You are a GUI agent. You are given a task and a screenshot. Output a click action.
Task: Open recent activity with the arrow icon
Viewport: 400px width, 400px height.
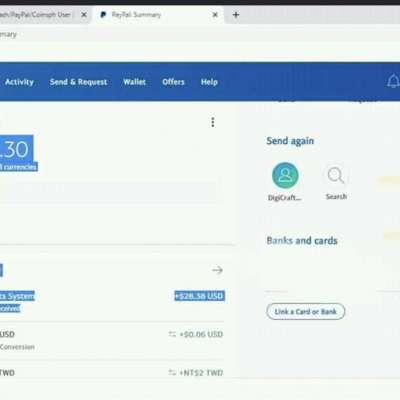(x=217, y=270)
